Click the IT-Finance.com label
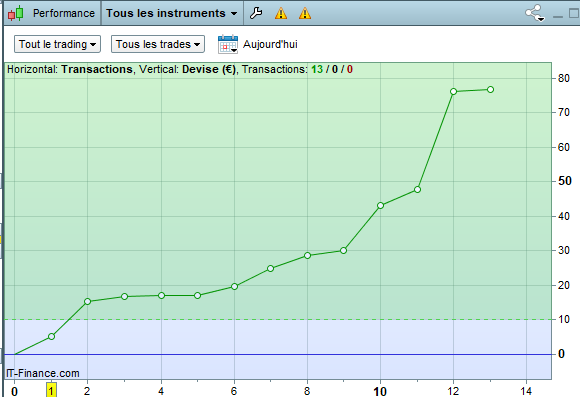Viewport: 580px width, 397px height. tap(43, 373)
